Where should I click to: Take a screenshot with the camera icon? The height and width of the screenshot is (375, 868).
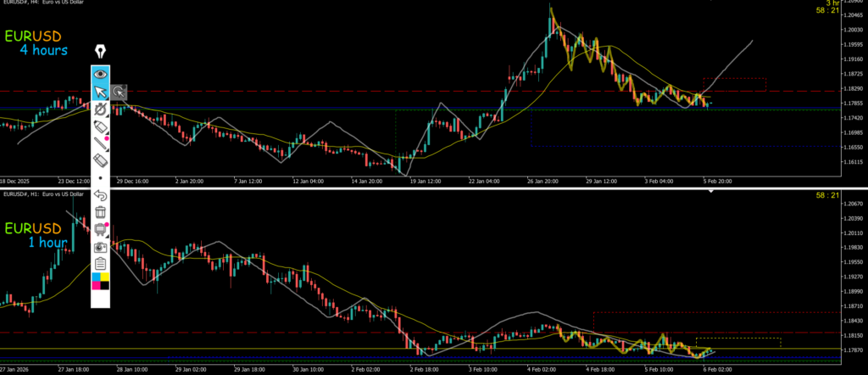[100, 245]
